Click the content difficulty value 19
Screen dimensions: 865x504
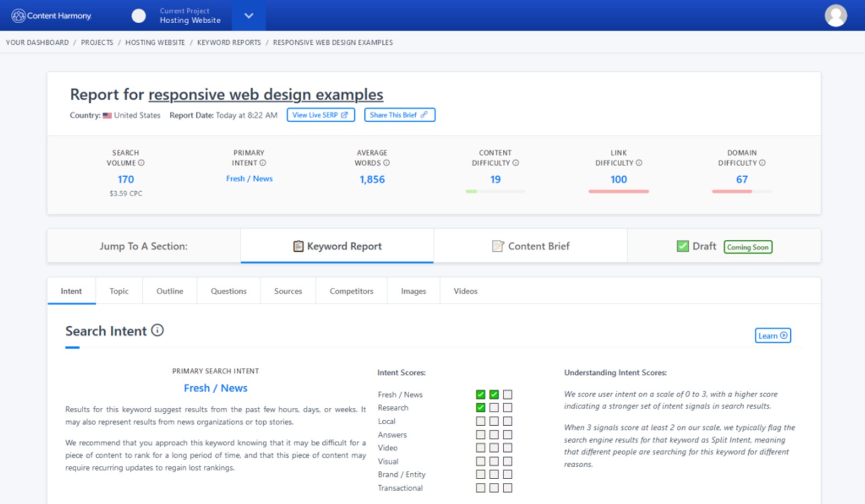pos(496,179)
